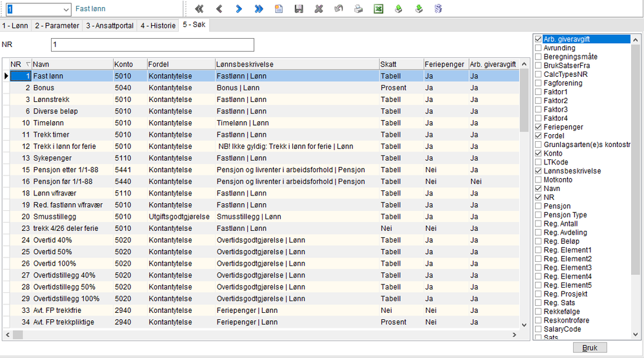The height and width of the screenshot is (358, 644).
Task: Print using the printer icon
Action: pyautogui.click(x=358, y=9)
